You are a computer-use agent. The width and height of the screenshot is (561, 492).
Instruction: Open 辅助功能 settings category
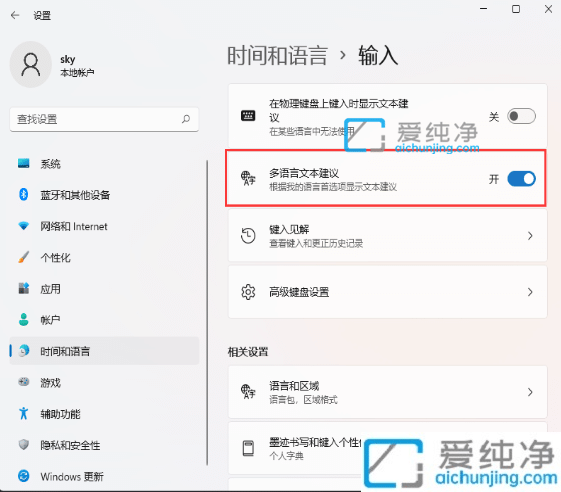point(104,414)
